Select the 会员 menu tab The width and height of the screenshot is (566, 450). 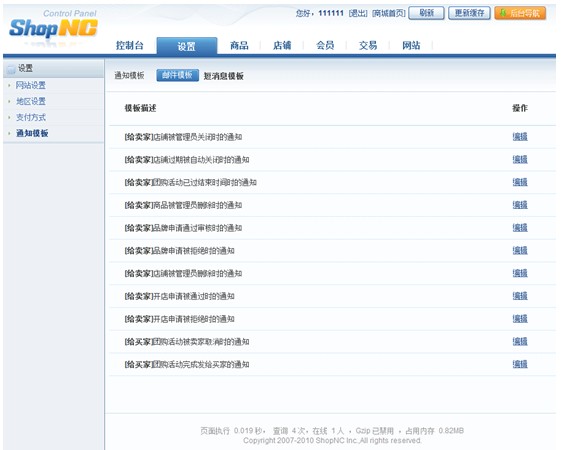point(325,45)
